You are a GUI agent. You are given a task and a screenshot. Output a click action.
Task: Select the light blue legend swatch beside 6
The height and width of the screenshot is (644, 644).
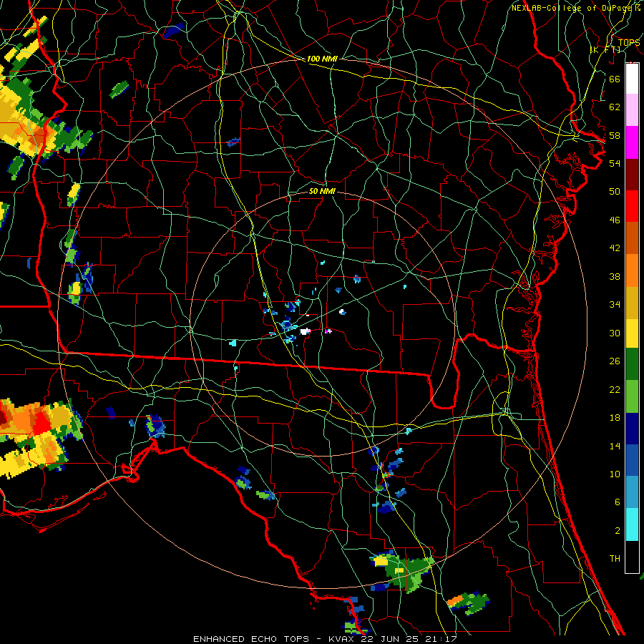[x=632, y=492]
